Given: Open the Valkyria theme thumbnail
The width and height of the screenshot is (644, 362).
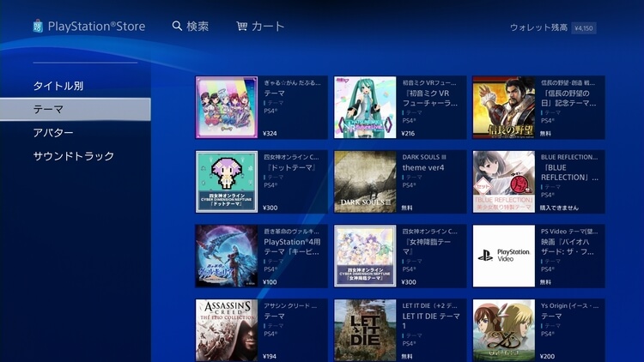Looking at the screenshot, I should (227, 256).
